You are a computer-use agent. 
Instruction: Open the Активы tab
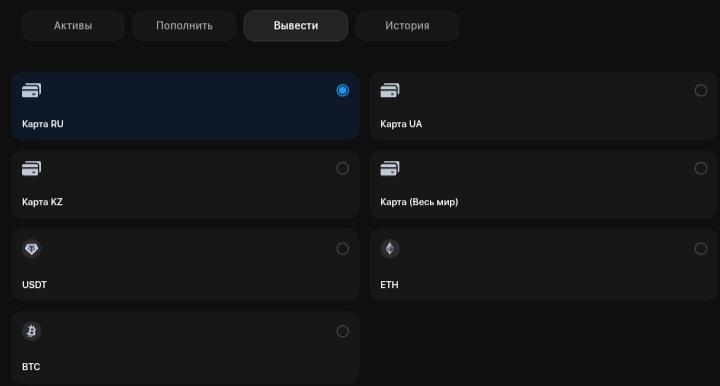tap(73, 26)
